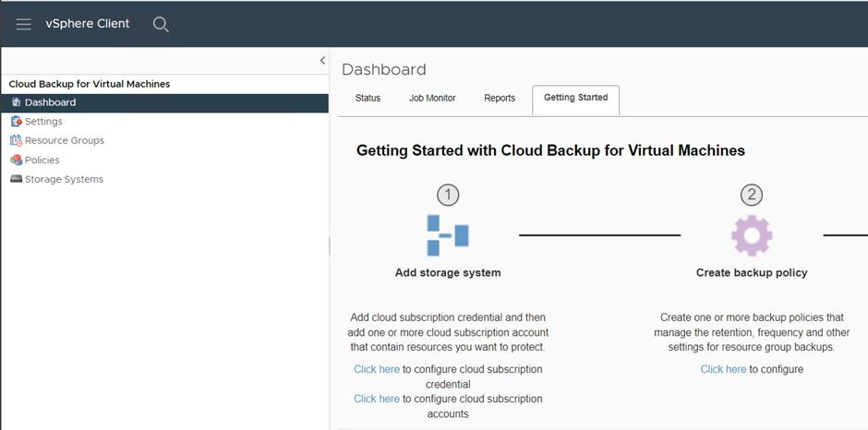Screen dimensions: 868x430
Task: Click the Getting Started with Cloud Backup heading
Action: pyautogui.click(x=550, y=150)
